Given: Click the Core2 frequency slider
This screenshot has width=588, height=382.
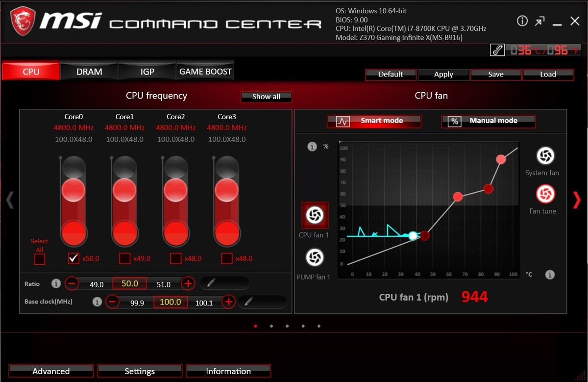Looking at the screenshot, I should click(x=175, y=201).
